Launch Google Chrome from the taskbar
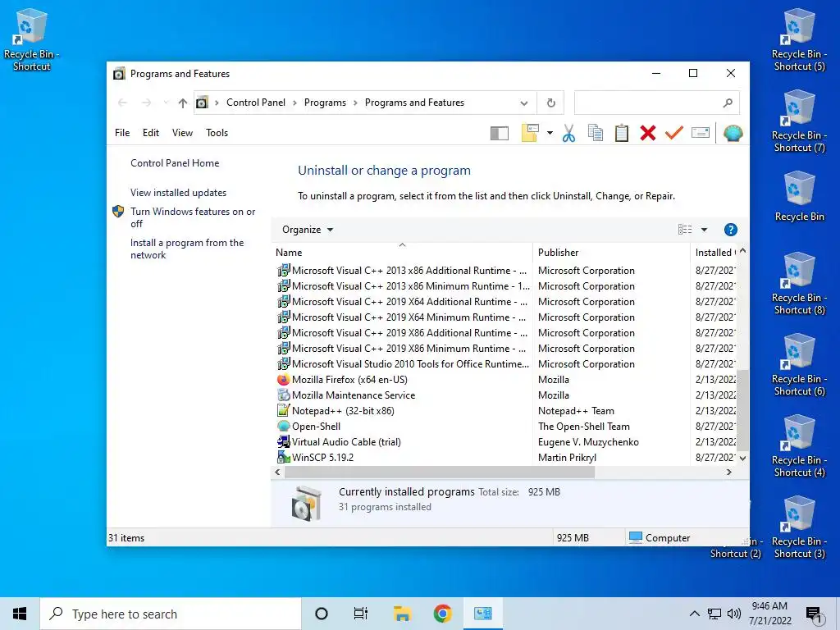The height and width of the screenshot is (630, 840). click(442, 614)
